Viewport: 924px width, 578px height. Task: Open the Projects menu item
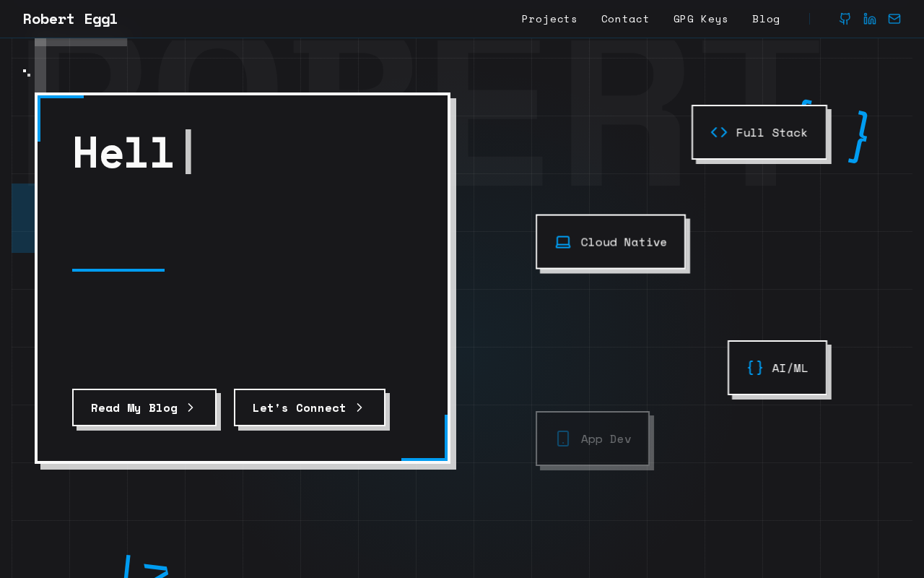(x=549, y=19)
